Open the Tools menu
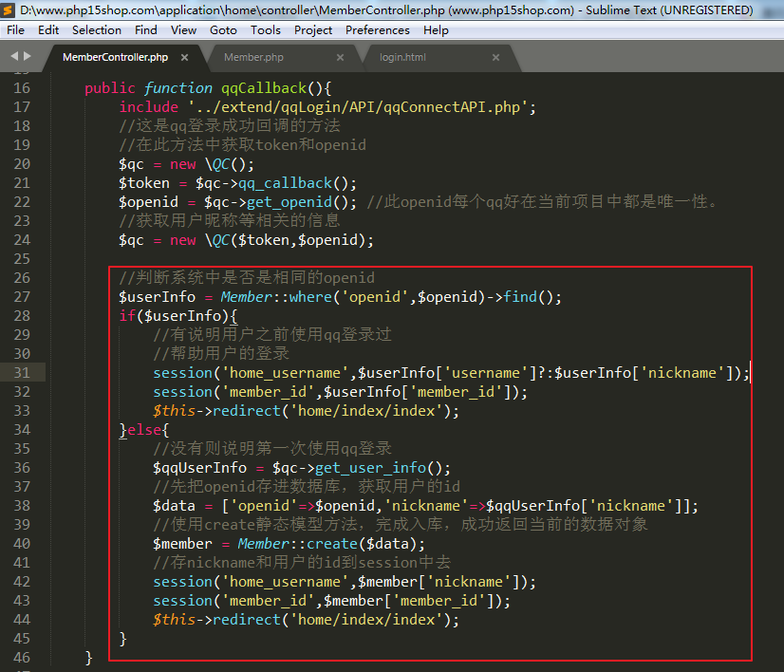 click(266, 30)
